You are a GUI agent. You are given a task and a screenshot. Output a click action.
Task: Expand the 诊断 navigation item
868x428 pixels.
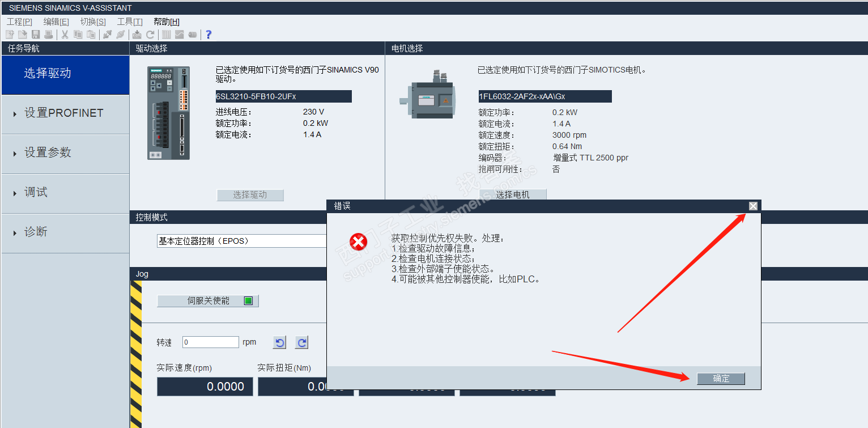[x=65, y=233]
